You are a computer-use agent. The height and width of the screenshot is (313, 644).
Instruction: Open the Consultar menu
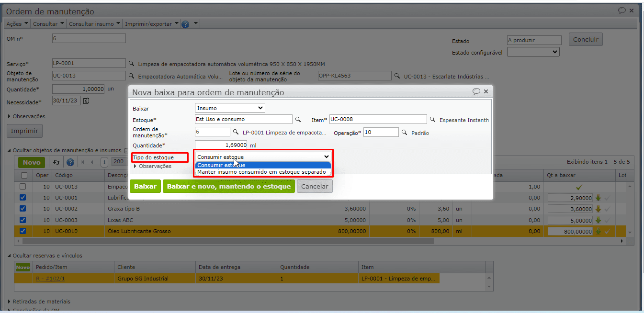[x=48, y=24]
